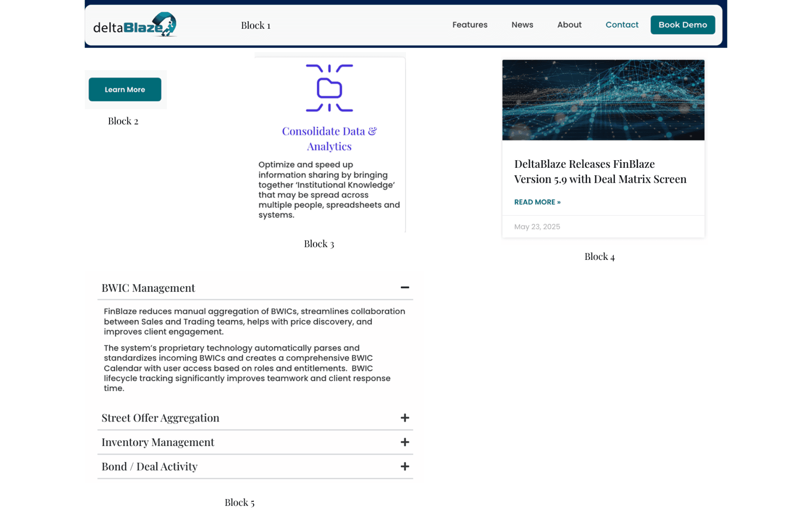The image size is (812, 517).
Task: Collapse BWIC Management with the minus icon
Action: tap(405, 287)
